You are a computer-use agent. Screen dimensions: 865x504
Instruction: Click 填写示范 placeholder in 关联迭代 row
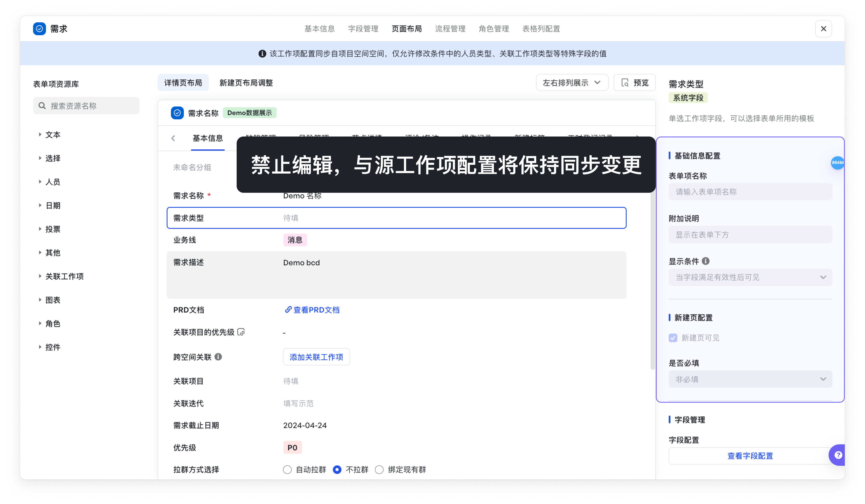[x=298, y=404]
